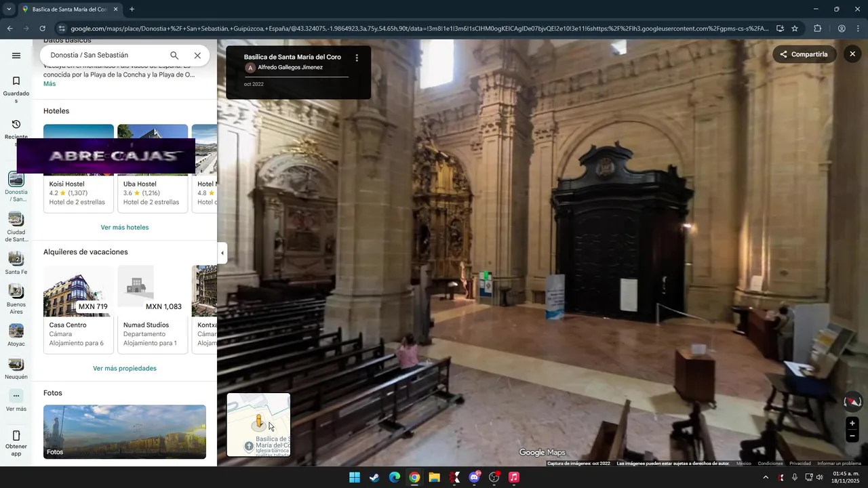Click the Condiciones footer link
The image size is (868, 488).
[770, 464]
